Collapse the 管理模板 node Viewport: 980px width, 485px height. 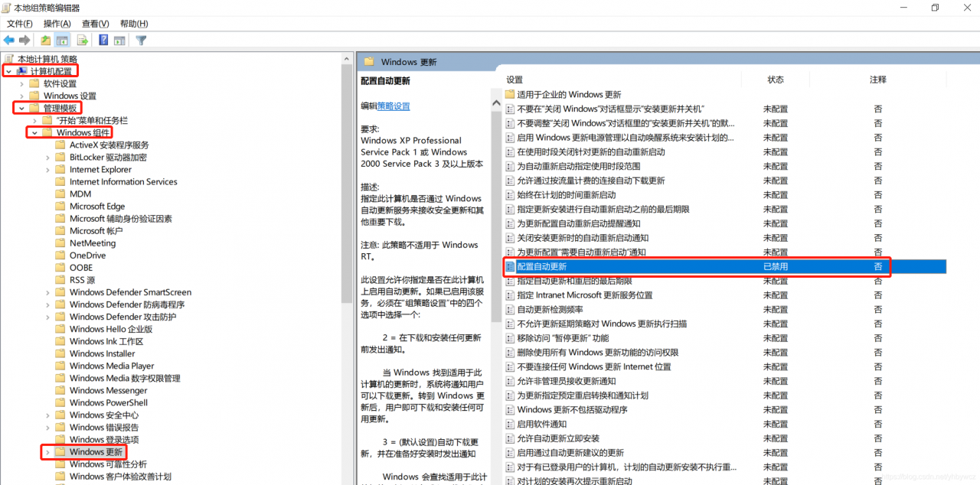(x=21, y=109)
